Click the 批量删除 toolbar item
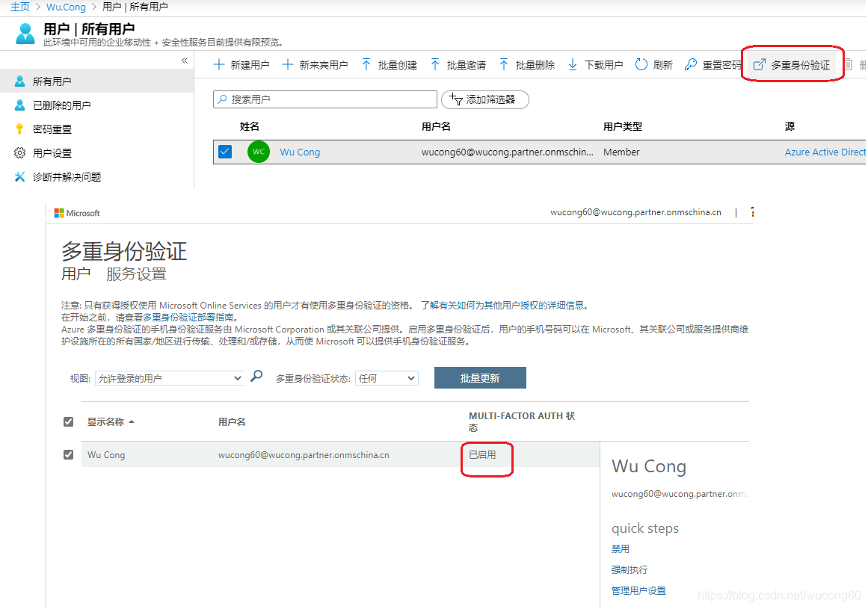The height and width of the screenshot is (609, 868). (x=527, y=65)
